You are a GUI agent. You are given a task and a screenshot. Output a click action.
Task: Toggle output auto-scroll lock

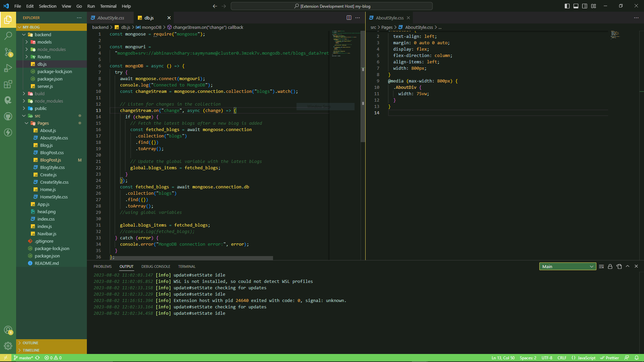pyautogui.click(x=610, y=266)
